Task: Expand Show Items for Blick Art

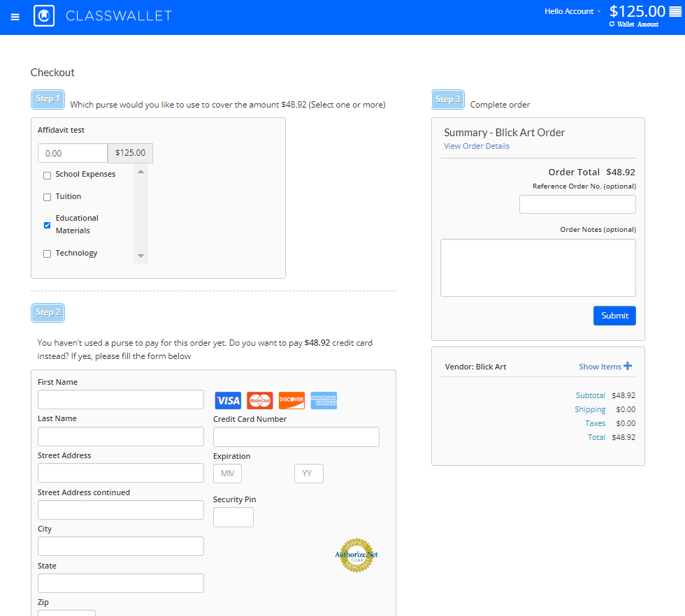Action: 605,367
